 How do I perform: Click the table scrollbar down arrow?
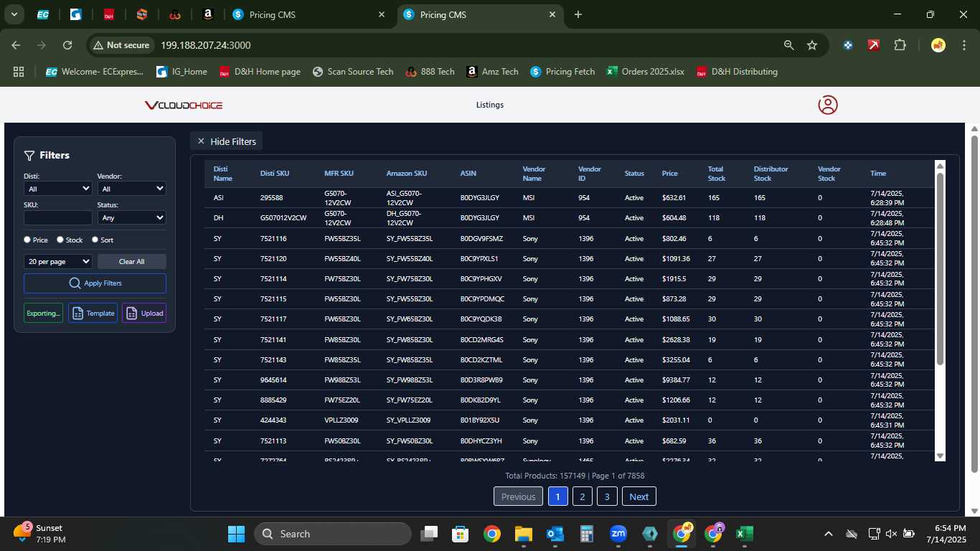[x=941, y=456]
